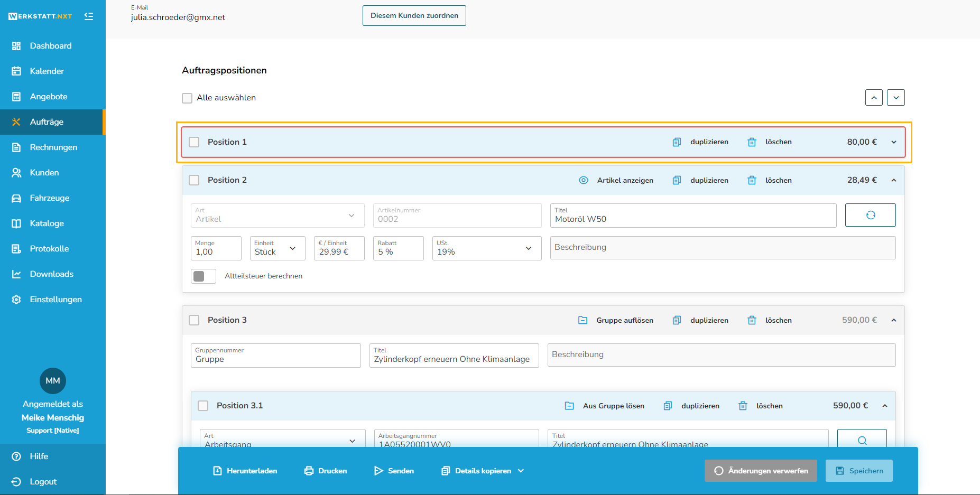Click the Titel field Motoröl W50
Viewport: 980px width, 495px height.
(694, 216)
